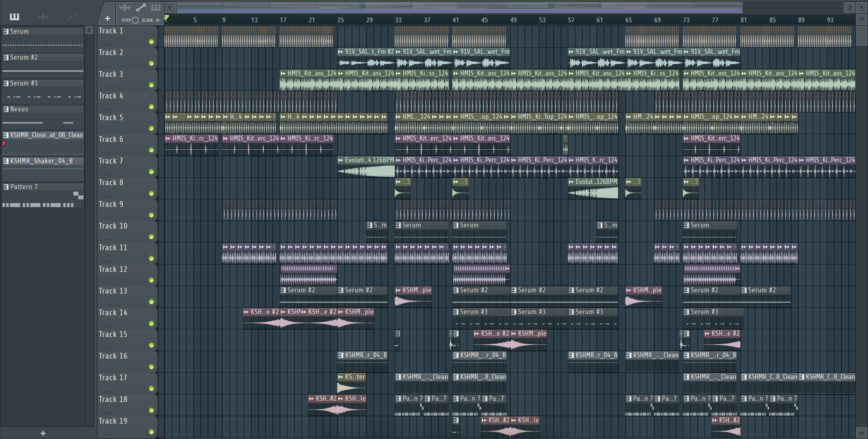Click the Serum #3 pattern icon in picker
Viewport: 868px width, 439px height.
[6, 83]
